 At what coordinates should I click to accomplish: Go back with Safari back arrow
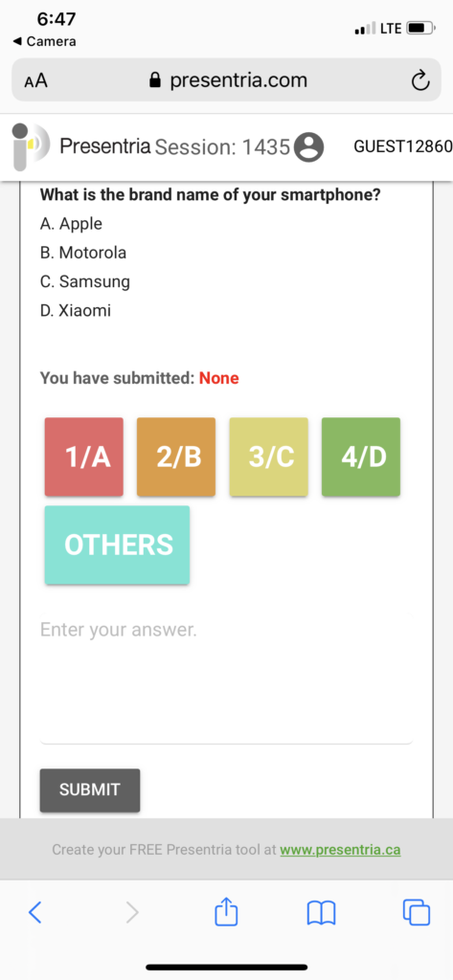[35, 912]
